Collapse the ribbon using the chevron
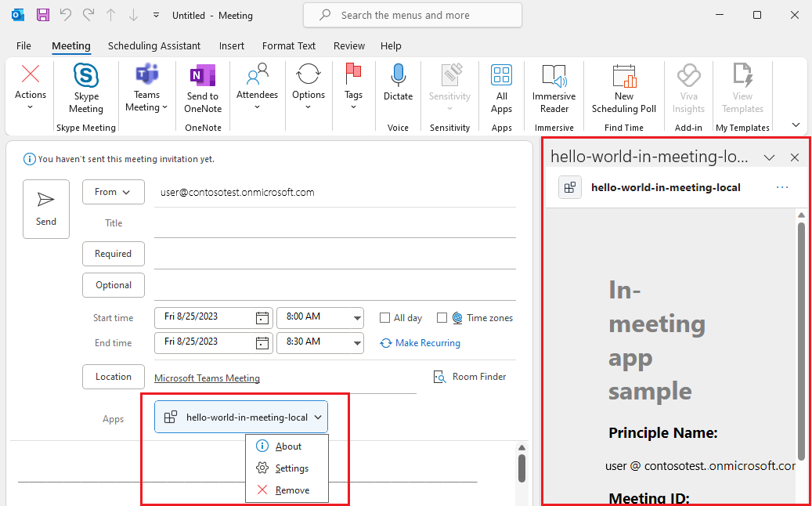The width and height of the screenshot is (812, 506). pos(796,125)
